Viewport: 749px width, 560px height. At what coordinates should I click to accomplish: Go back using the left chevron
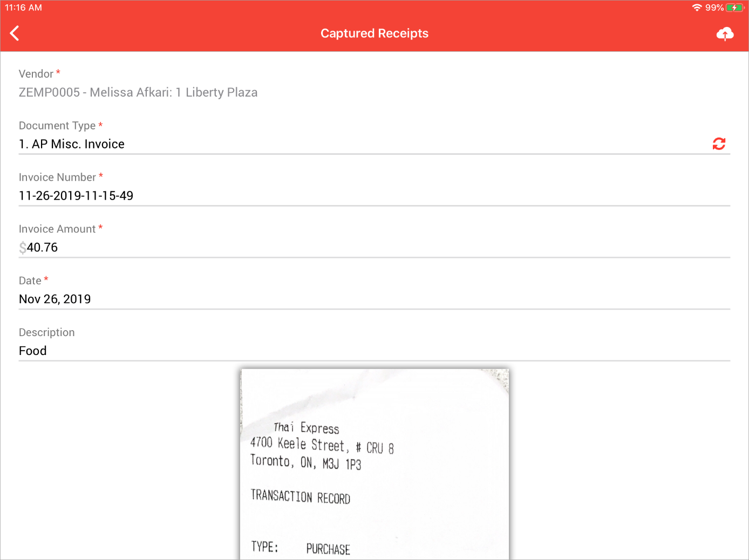coord(15,33)
